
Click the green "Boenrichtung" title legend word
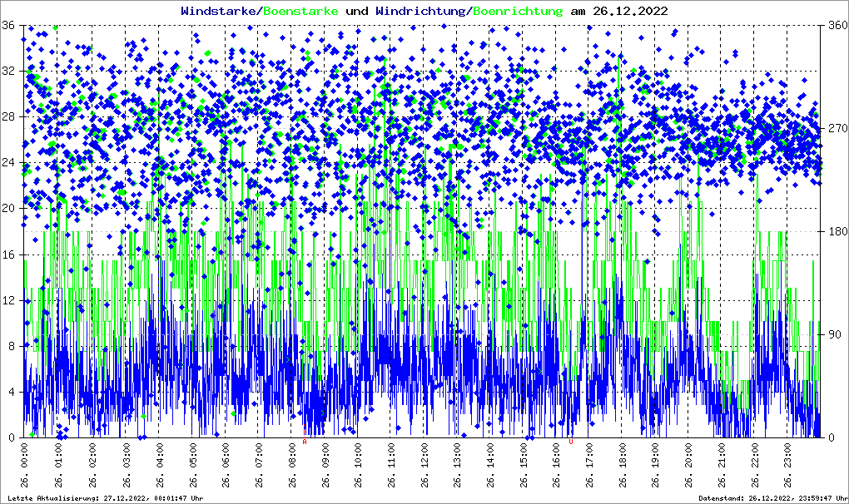(x=518, y=11)
